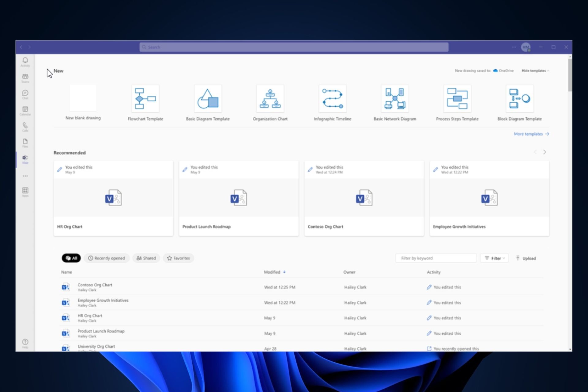Collapse templates with Hide templates

pyautogui.click(x=535, y=71)
